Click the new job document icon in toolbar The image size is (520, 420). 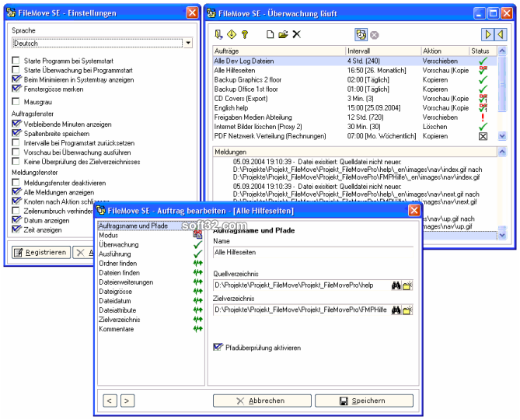[x=270, y=34]
